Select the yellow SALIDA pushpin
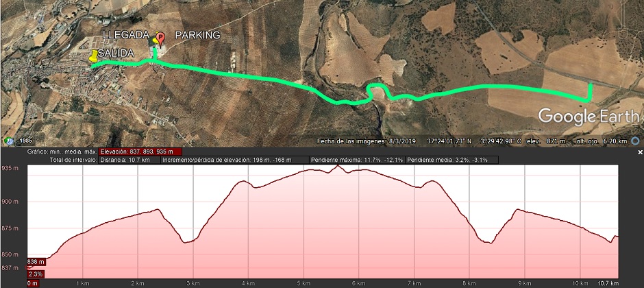 [94, 56]
